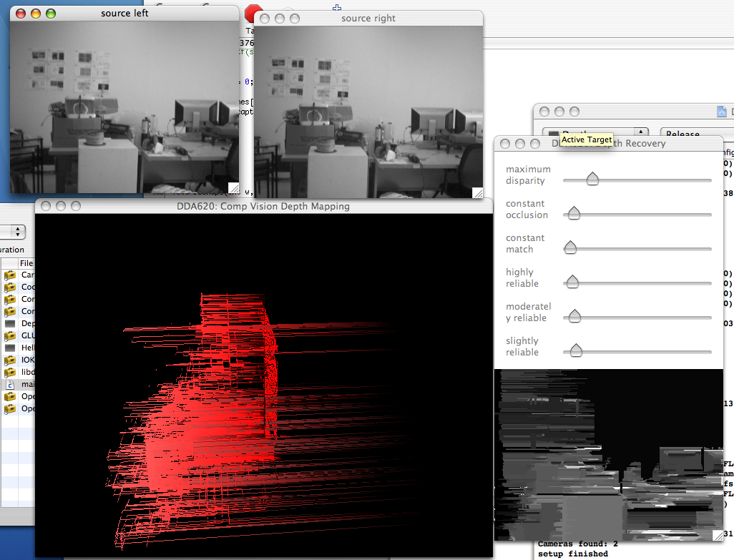734x560 pixels.
Task: Zoom the source left window with green button
Action: click(51, 14)
